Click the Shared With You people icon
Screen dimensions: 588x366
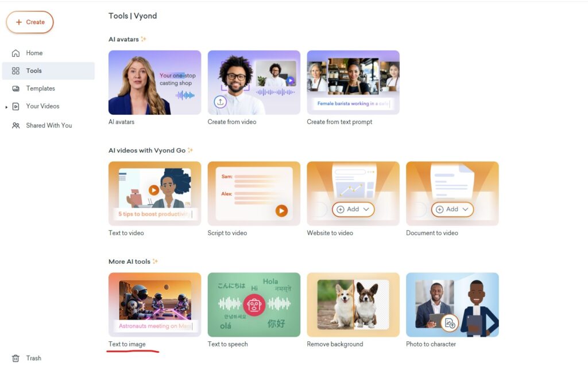point(16,126)
